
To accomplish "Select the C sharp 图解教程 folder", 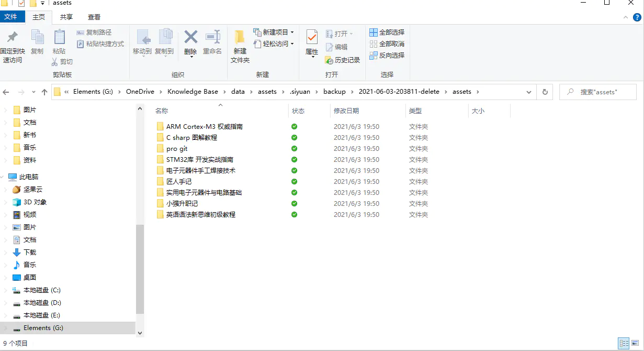I will (x=191, y=138).
